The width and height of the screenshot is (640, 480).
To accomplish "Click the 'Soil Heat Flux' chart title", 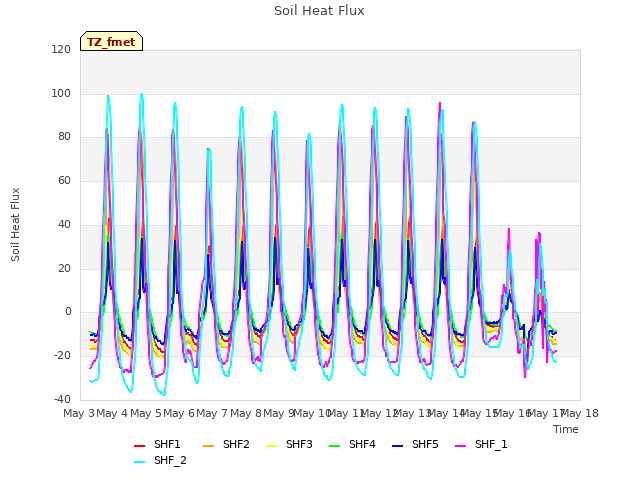I will pos(319,11).
